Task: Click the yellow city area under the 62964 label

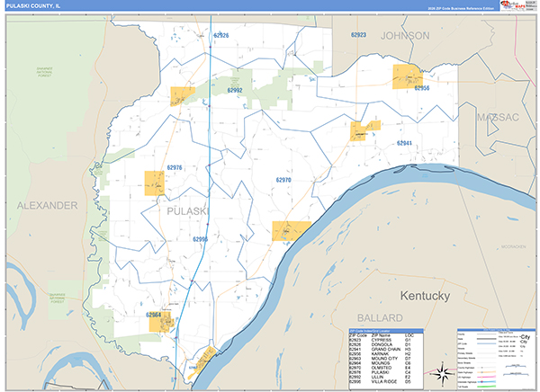Action: pyautogui.click(x=161, y=323)
